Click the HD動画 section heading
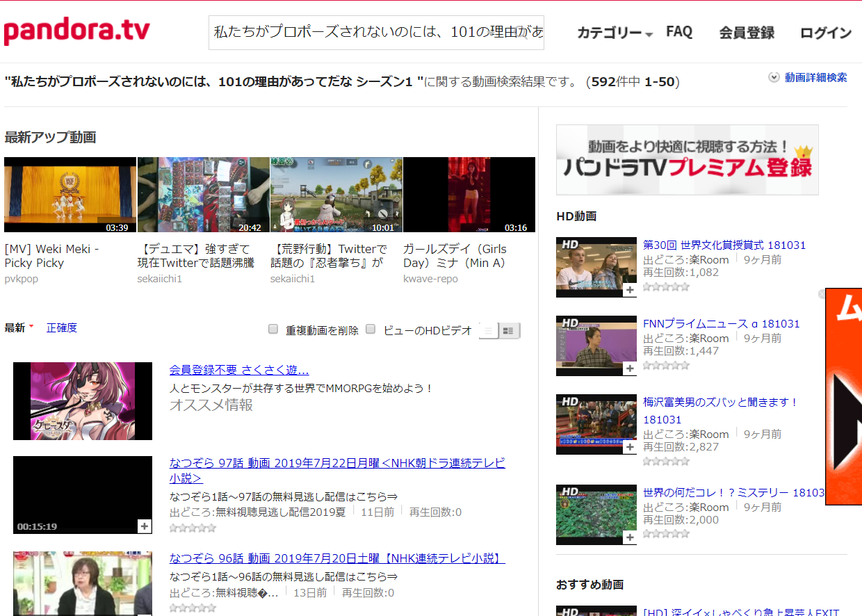The image size is (862, 616). click(x=576, y=216)
